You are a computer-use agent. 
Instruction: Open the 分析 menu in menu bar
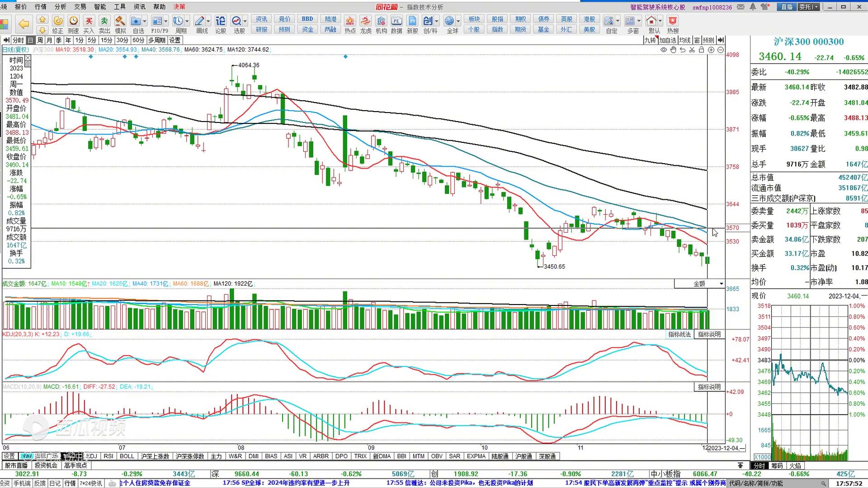(60, 7)
